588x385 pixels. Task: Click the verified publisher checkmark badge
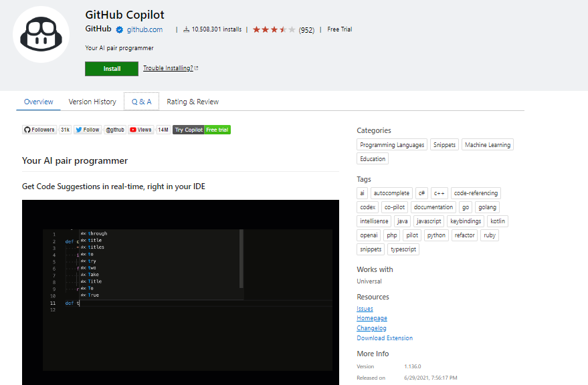point(119,29)
